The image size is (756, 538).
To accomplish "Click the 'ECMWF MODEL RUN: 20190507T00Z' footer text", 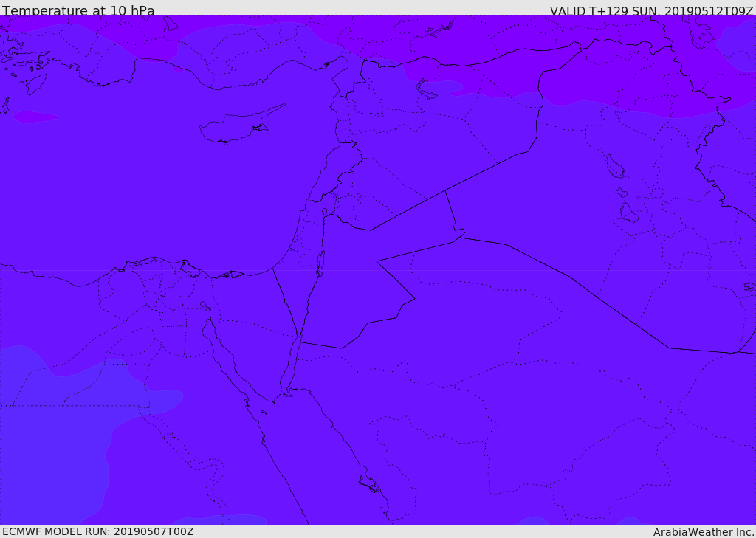I will (x=98, y=532).
